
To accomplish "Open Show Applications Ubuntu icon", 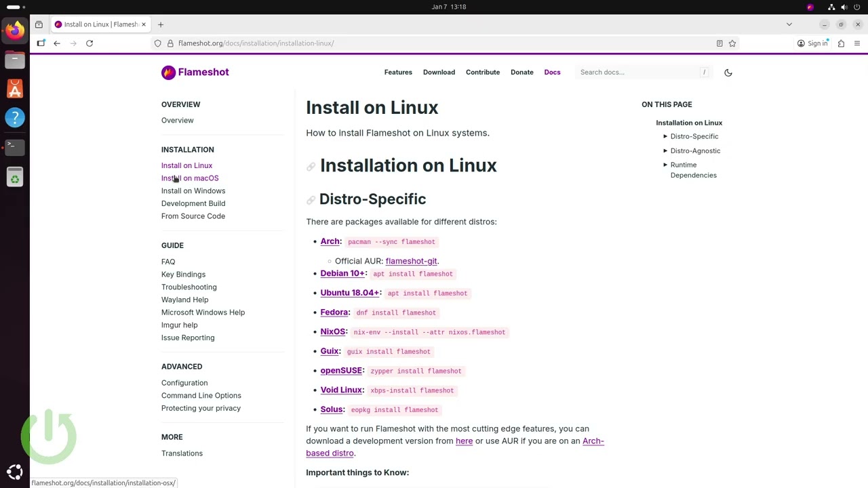I will coord(15,472).
